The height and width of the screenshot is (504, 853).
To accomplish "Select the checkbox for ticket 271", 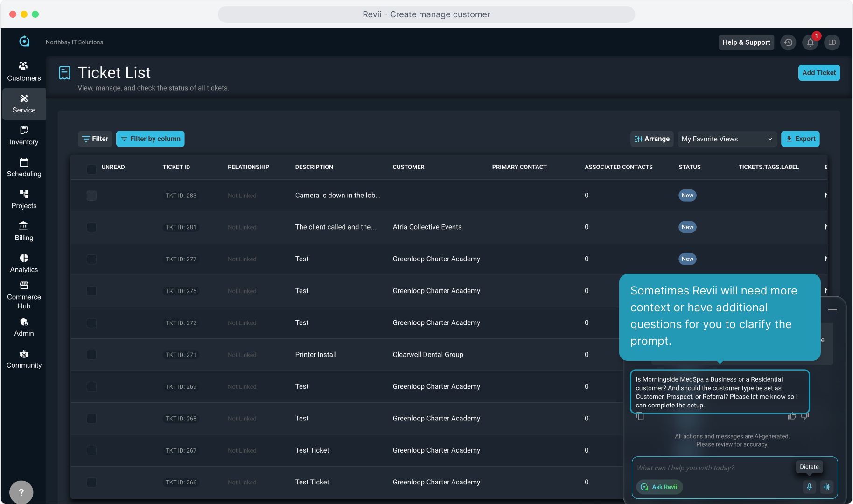I will (91, 355).
